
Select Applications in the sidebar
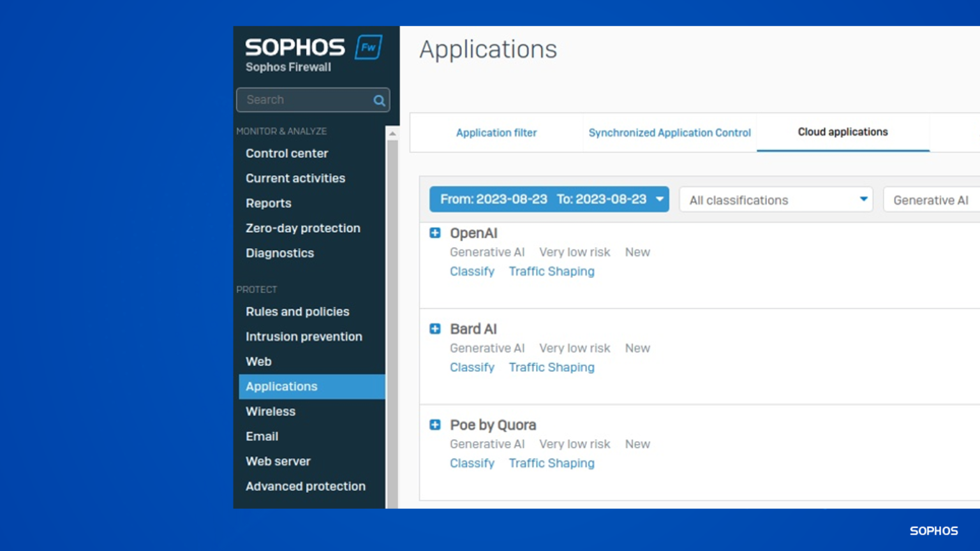pyautogui.click(x=312, y=386)
